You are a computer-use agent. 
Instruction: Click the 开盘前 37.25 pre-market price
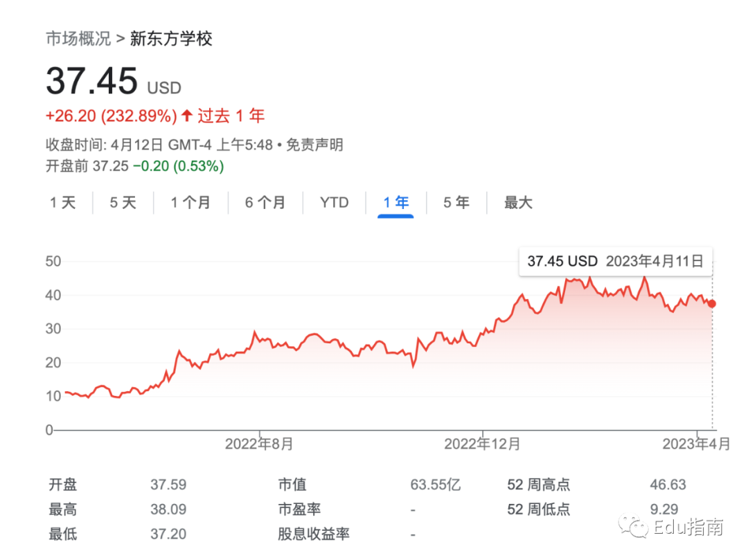click(x=87, y=166)
